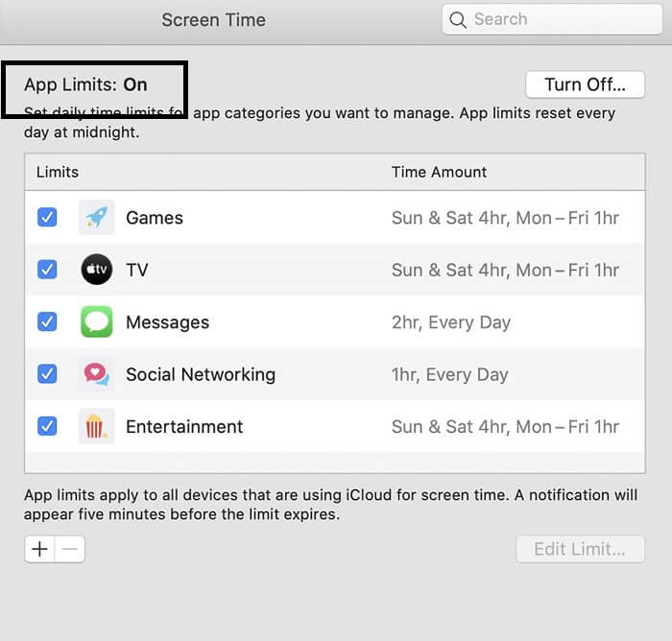Toggle the Messages limit checkbox
Screen dimensions: 672x641
[47, 322]
